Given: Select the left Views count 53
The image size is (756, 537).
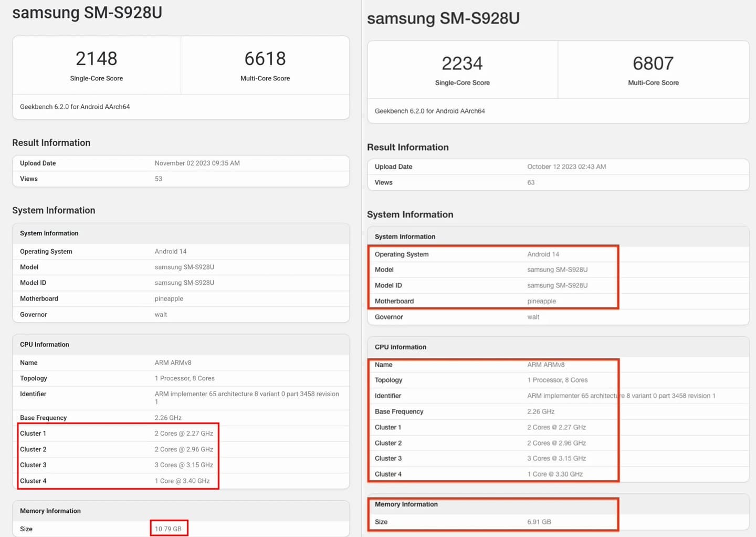Looking at the screenshot, I should pyautogui.click(x=159, y=179).
